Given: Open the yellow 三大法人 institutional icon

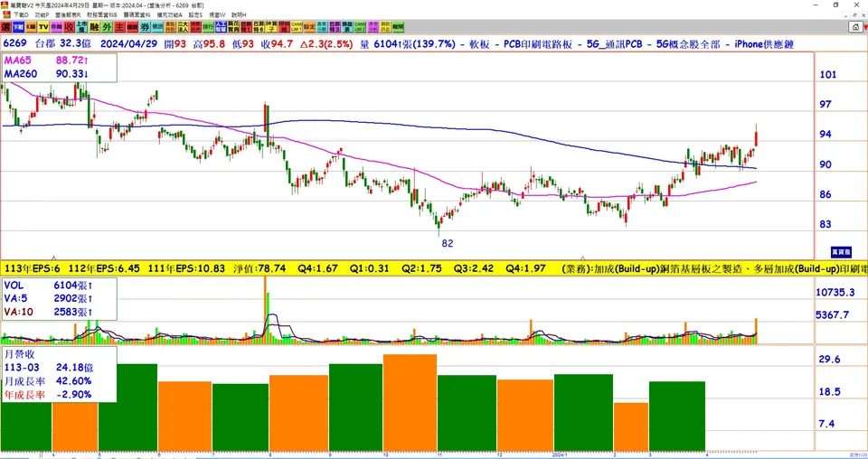Looking at the screenshot, I should tap(183, 27).
